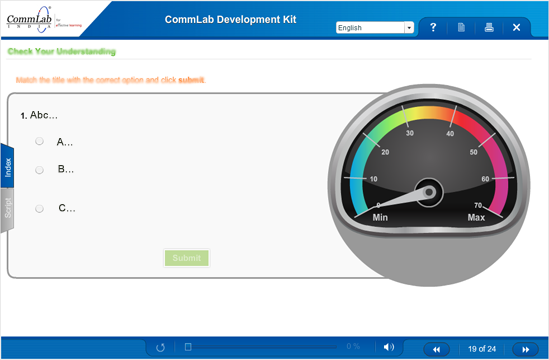The height and width of the screenshot is (360, 549).
Task: Click the question text '1. Abc...'
Action: pos(39,115)
